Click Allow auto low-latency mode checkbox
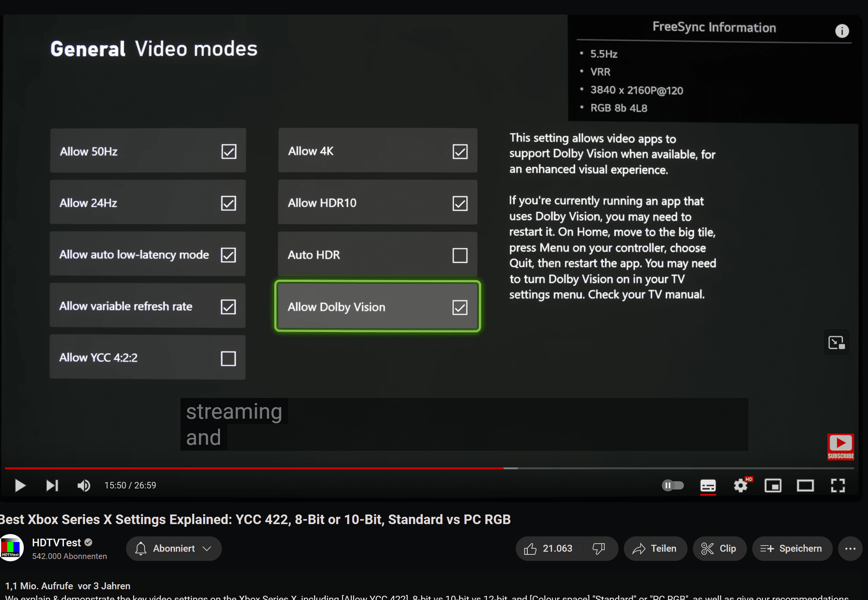The image size is (868, 600). point(228,255)
